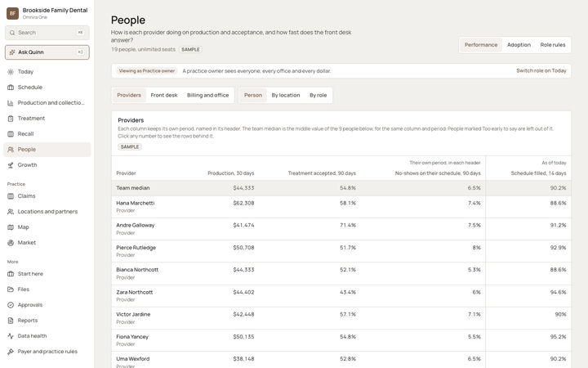This screenshot has width=588, height=368.
Task: Click the Search input field
Action: pos(47,33)
